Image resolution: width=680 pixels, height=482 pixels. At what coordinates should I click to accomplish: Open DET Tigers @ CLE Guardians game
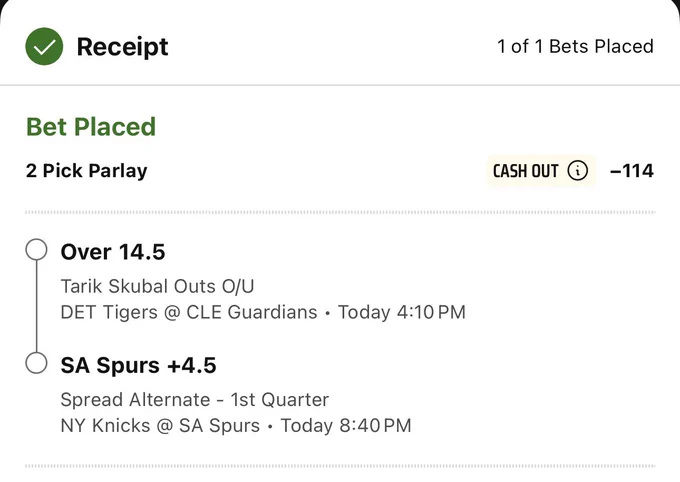(189, 312)
